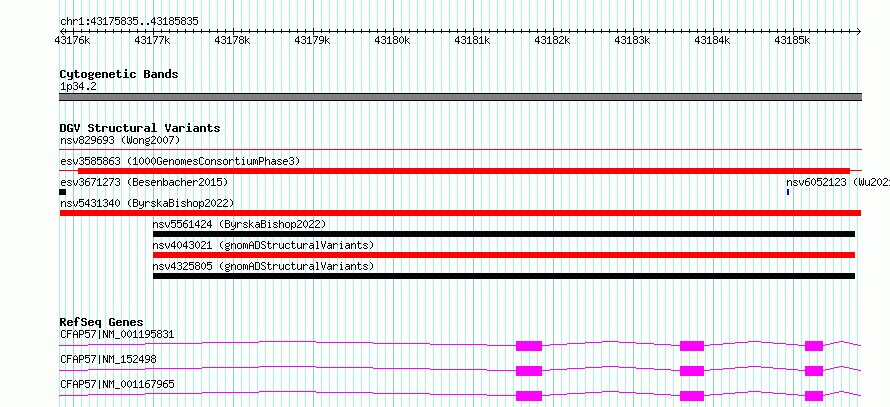Click first magenta exon of NM_001167965
The image size is (890, 407).
click(529, 396)
